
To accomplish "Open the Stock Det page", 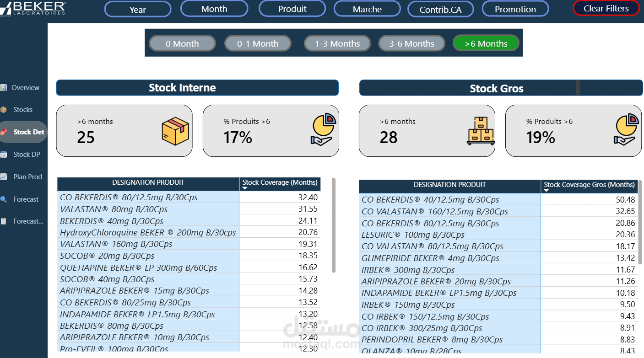I will [29, 132].
